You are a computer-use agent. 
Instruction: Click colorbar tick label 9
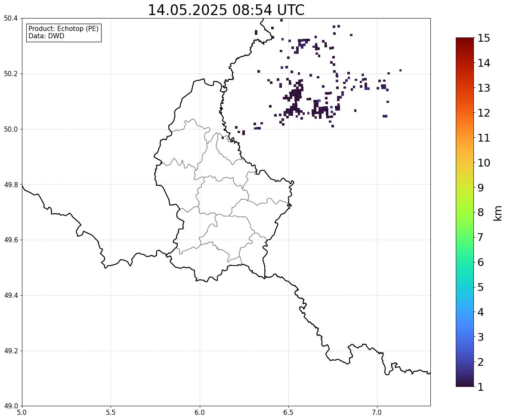click(x=481, y=188)
